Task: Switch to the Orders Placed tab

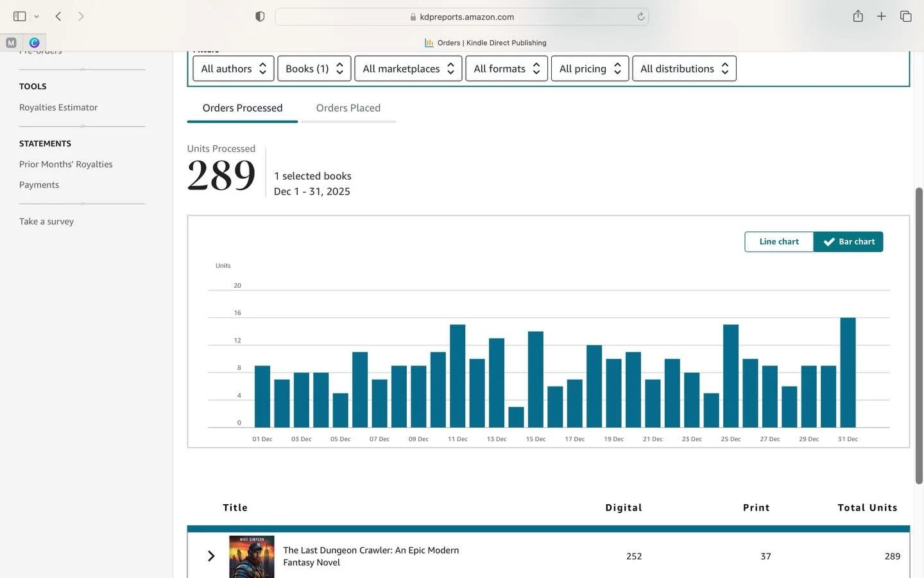Action: pyautogui.click(x=348, y=108)
